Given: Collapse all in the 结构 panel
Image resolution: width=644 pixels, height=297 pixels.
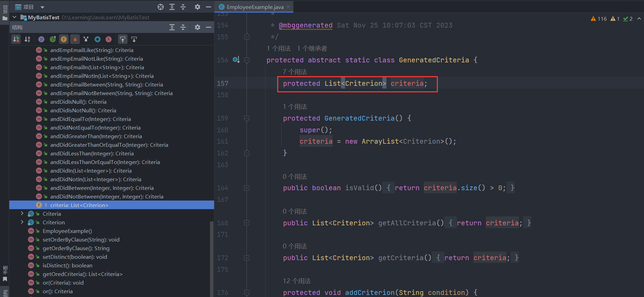Looking at the screenshot, I should (183, 27).
